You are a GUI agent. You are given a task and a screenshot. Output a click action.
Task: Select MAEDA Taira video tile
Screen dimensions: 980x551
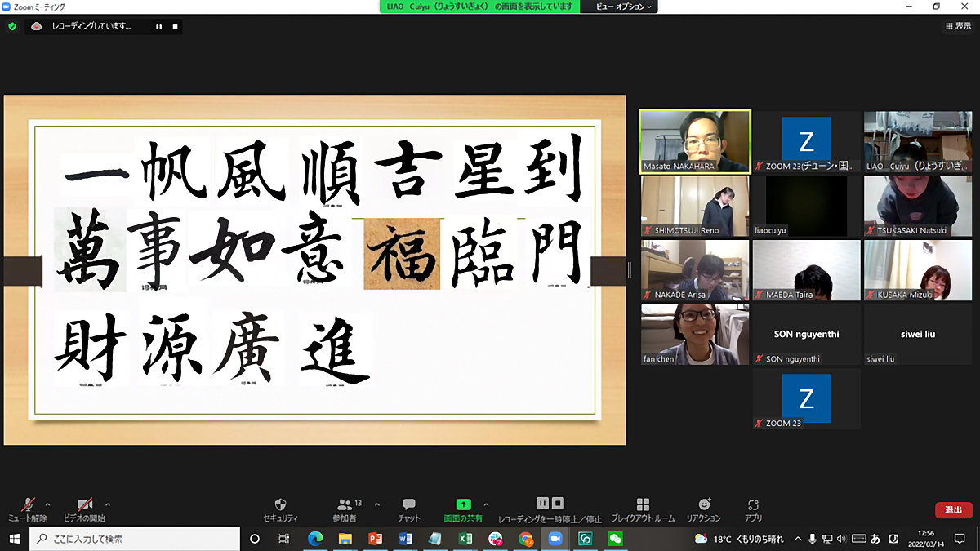pos(806,270)
